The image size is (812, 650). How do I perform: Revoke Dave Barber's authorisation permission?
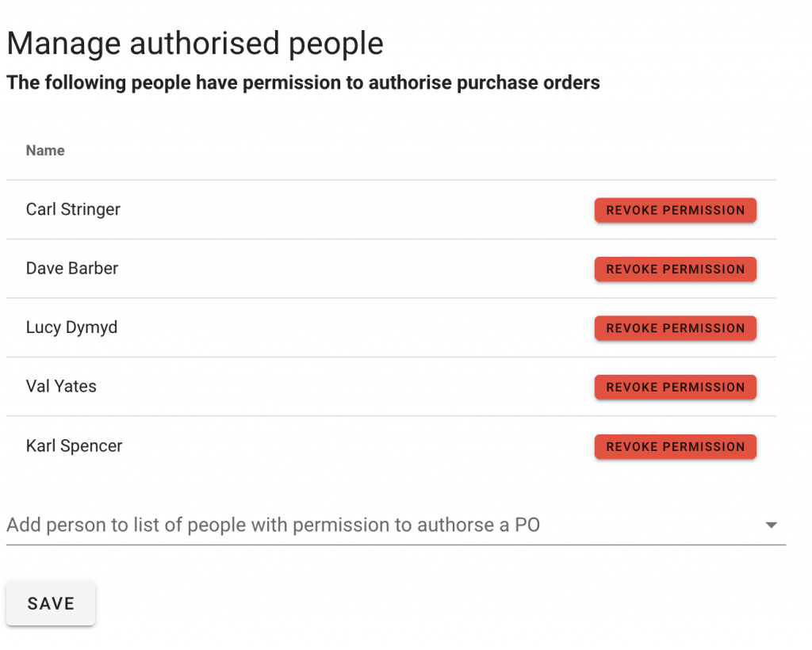click(x=675, y=269)
